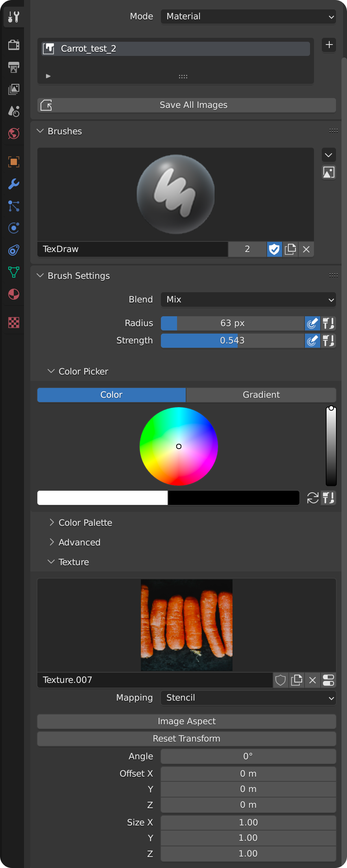Toggle unified Color across brushes

[x=329, y=498]
